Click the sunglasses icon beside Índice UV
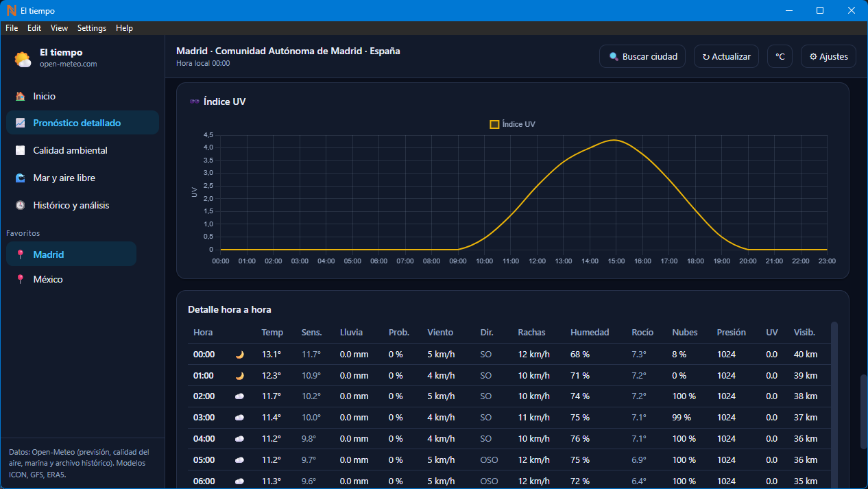Image resolution: width=868 pixels, height=489 pixels. (x=195, y=102)
